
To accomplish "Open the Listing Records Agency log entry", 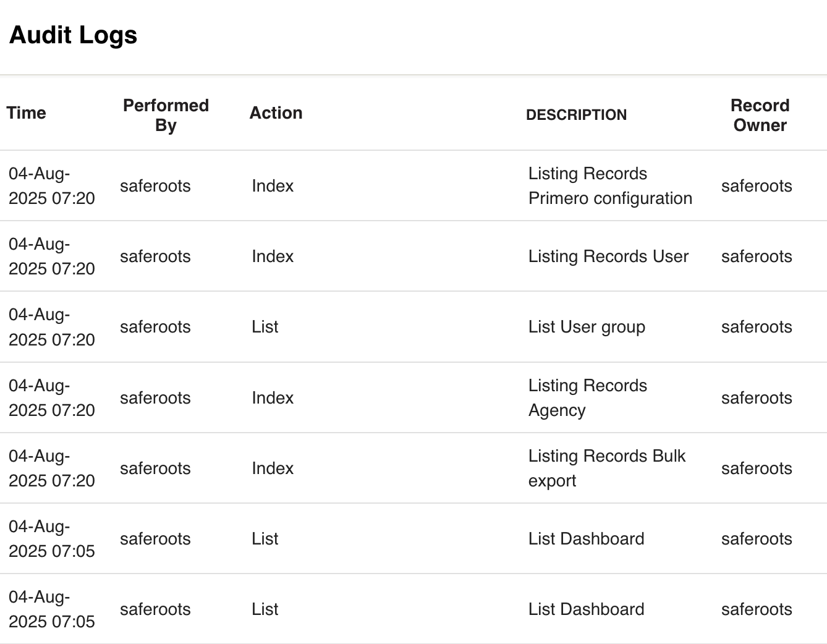I will [x=587, y=398].
